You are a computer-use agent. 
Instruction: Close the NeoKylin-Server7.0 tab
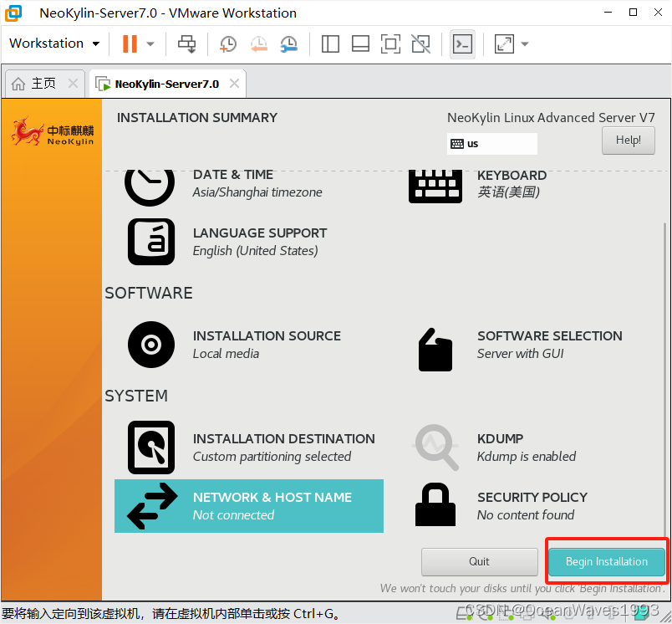tap(234, 83)
